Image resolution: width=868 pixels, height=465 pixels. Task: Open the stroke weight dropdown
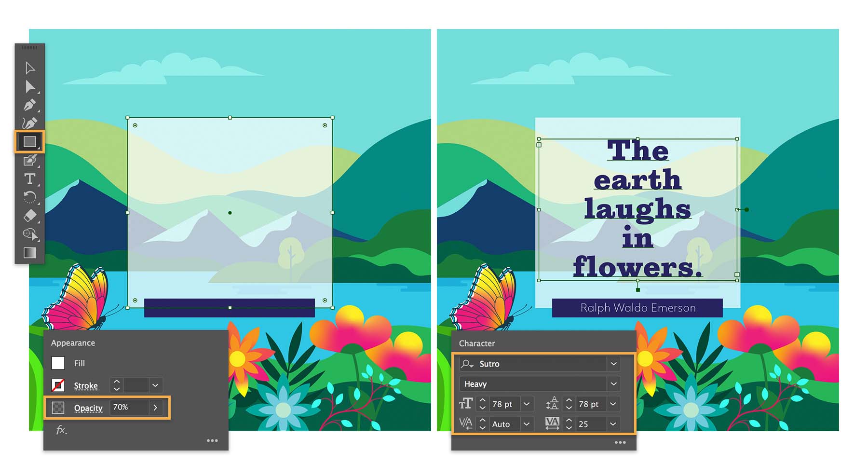tap(155, 385)
